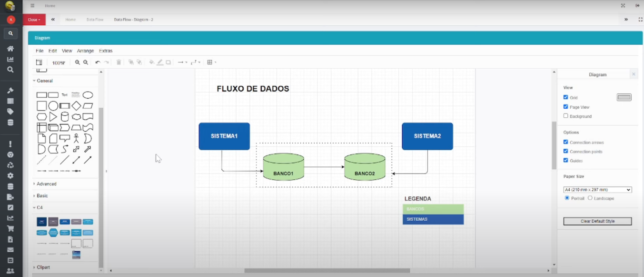Image resolution: width=644 pixels, height=277 pixels.
Task: Select the SISTEMA1 box on canvas
Action: click(x=224, y=136)
